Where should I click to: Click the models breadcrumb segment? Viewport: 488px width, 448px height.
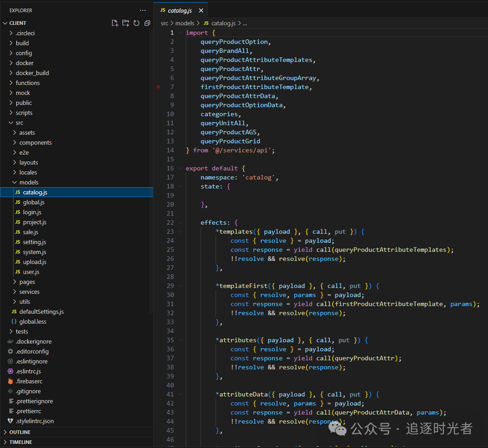coord(184,23)
